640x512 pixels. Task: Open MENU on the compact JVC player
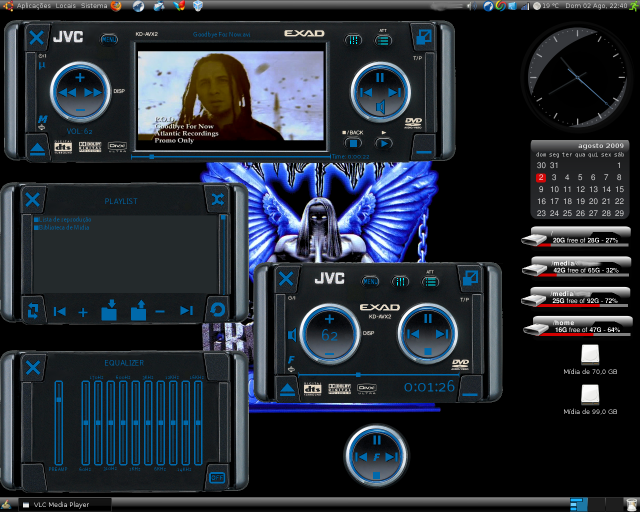(x=370, y=281)
